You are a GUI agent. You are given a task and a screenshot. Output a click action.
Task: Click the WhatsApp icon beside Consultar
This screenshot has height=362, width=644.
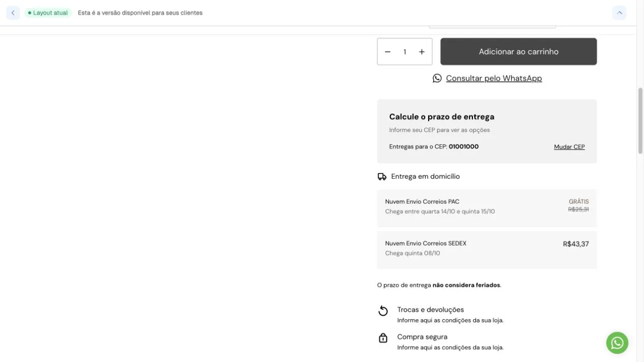(437, 78)
